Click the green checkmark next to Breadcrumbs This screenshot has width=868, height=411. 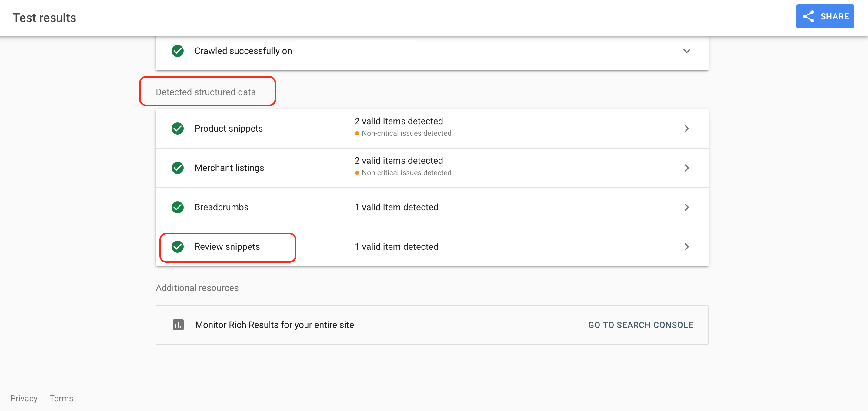click(x=178, y=207)
